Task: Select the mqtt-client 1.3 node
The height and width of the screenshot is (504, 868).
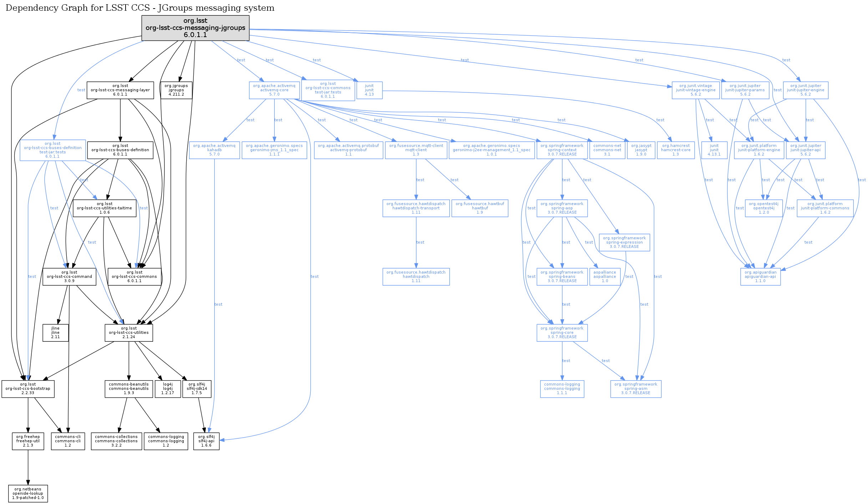Action: coord(416,150)
